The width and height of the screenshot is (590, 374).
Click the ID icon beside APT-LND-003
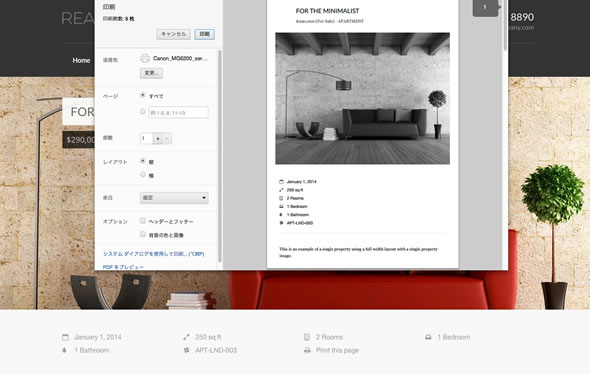186,350
